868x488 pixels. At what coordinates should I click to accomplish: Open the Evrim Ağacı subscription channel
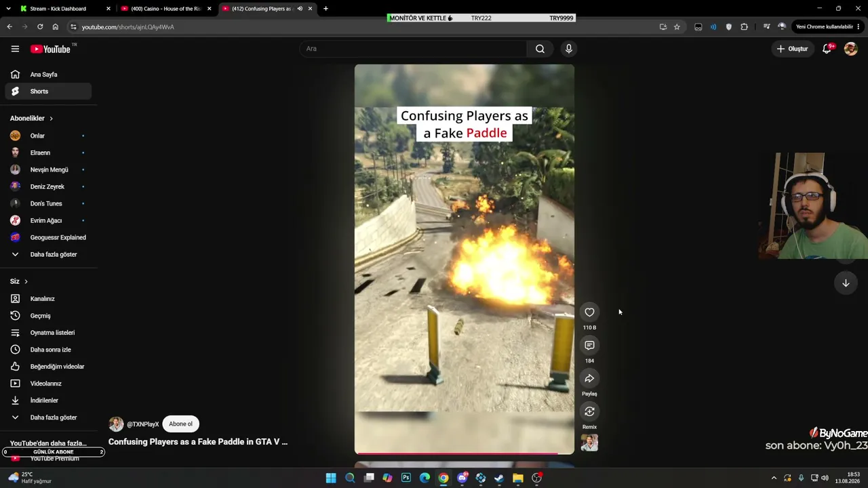click(47, 220)
